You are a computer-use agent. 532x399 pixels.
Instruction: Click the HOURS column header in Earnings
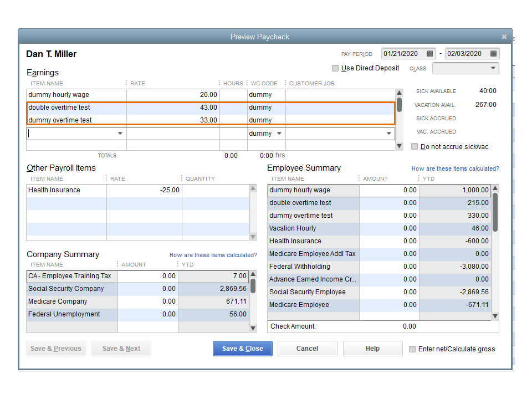tap(233, 84)
